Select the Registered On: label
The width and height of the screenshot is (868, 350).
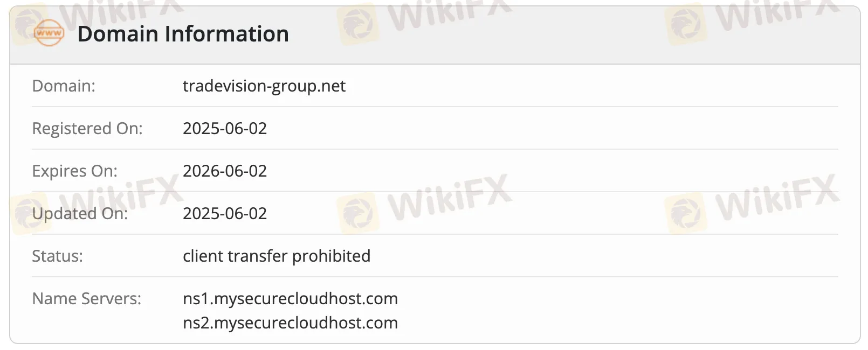(x=87, y=129)
